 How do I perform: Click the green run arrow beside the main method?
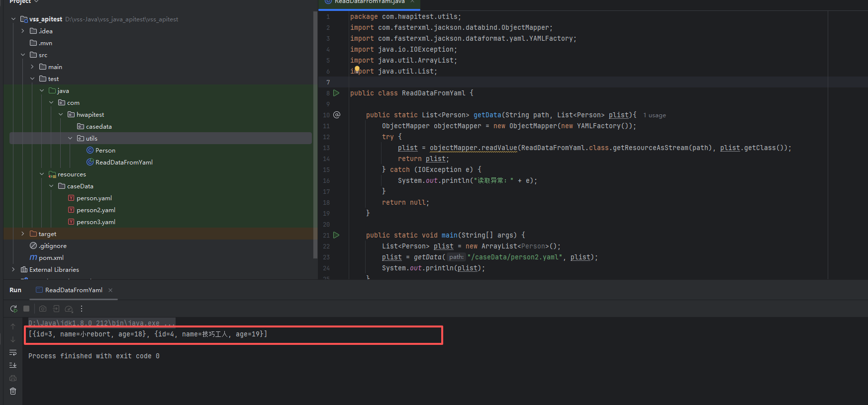(x=336, y=235)
